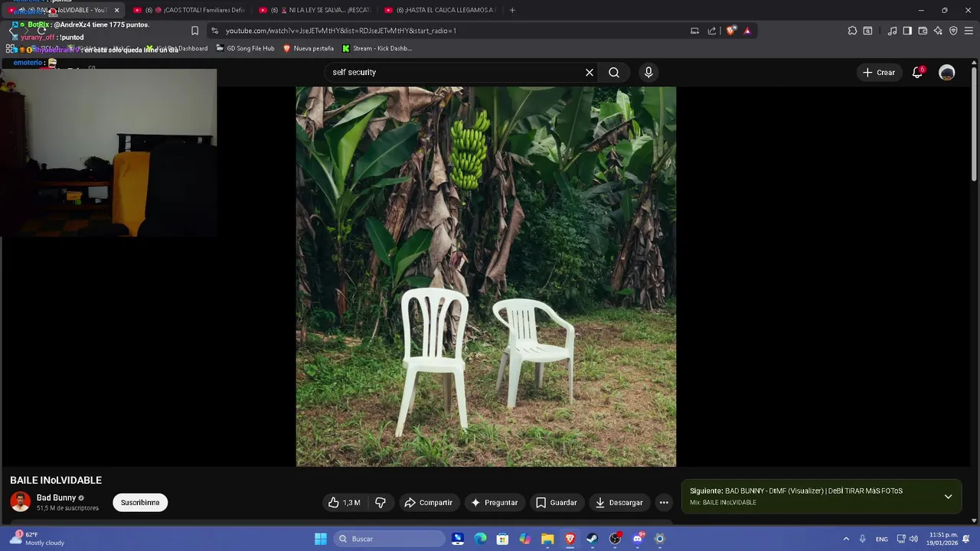Like the BAILE INoLVIDABLE video
980x551 pixels.
[344, 503]
